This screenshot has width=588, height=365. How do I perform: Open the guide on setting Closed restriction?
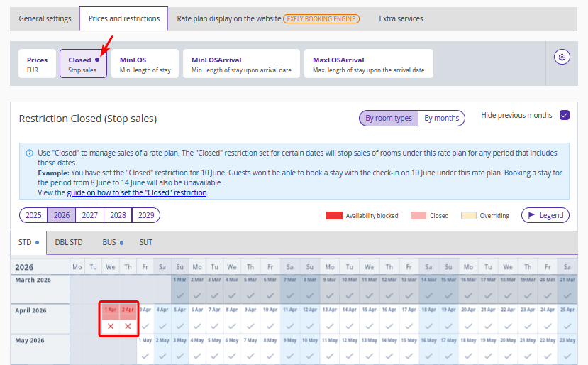point(137,192)
